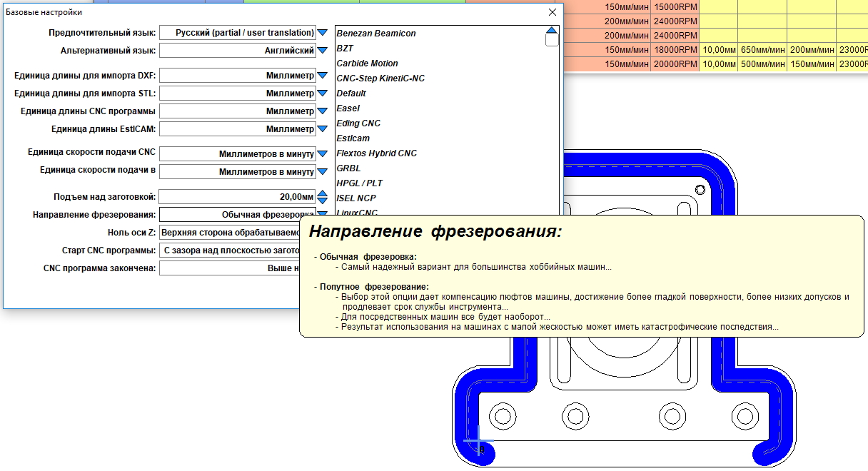868x471 pixels.
Task: Select Flextos Hybrid CNC entry
Action: (x=377, y=153)
